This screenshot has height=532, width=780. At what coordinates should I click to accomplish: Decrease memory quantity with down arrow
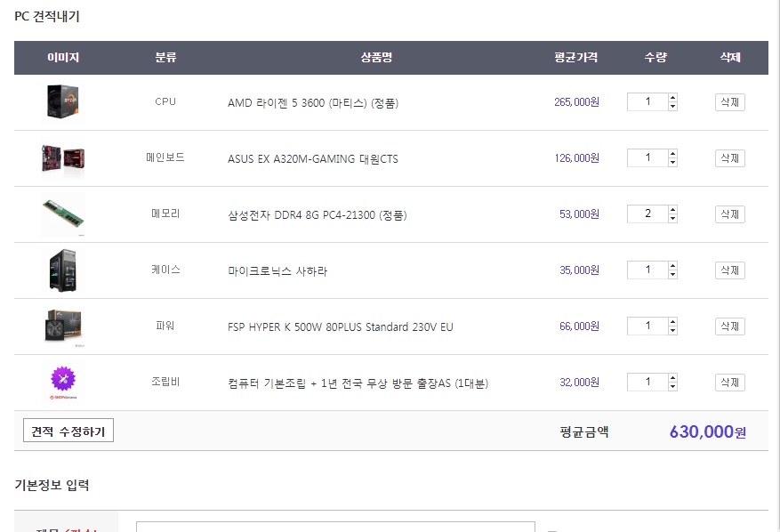[x=672, y=219]
